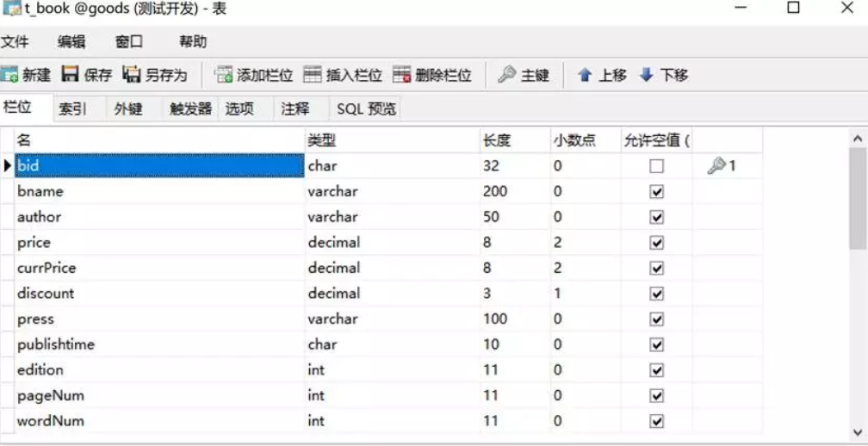Image resolution: width=868 pixels, height=446 pixels.
Task: Switch to the 外键 tab
Action: (134, 109)
